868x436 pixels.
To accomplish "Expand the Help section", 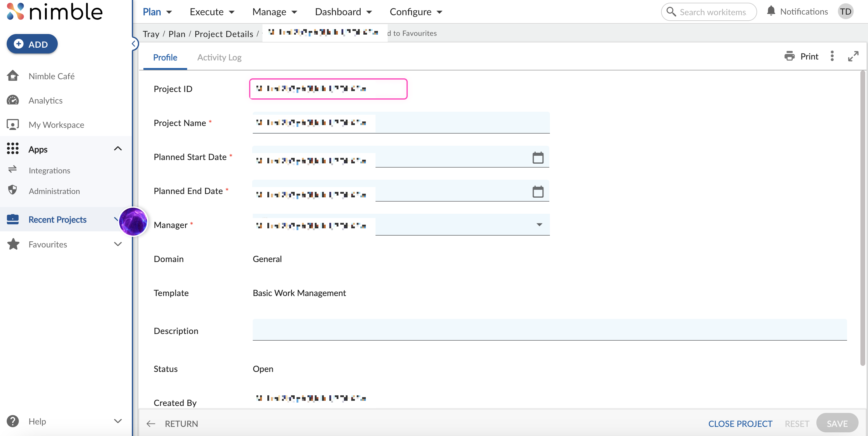I will (118, 421).
